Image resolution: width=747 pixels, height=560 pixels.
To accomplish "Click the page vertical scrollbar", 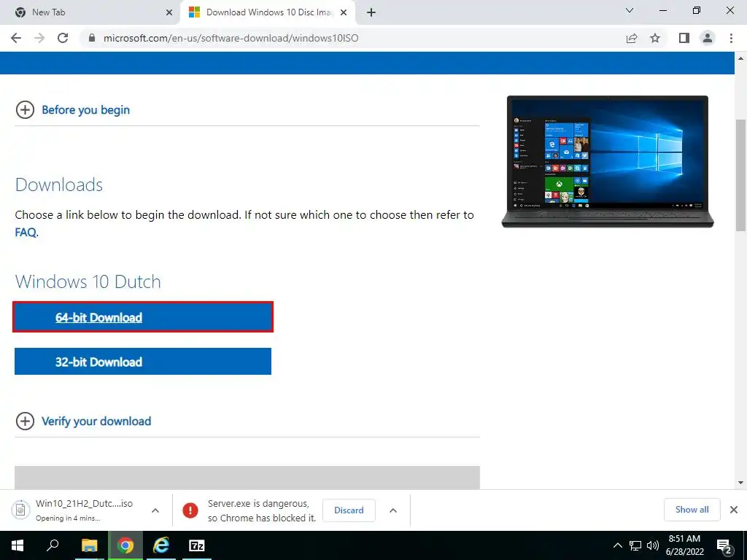I will click(741, 174).
